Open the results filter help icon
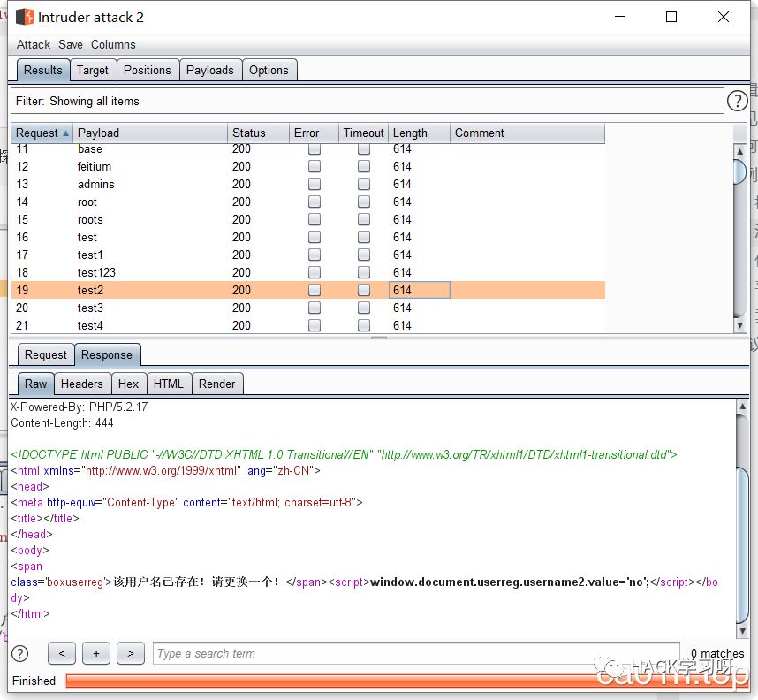This screenshot has height=700, width=758. point(737,101)
